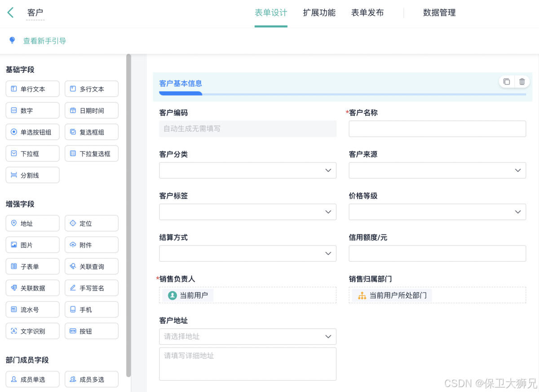Click the 客户 form title
The width and height of the screenshot is (539, 392).
(35, 13)
